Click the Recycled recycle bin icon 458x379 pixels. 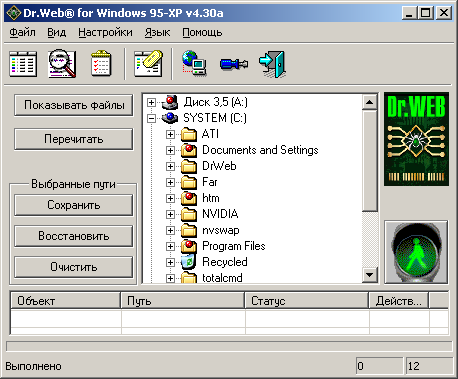[189, 262]
